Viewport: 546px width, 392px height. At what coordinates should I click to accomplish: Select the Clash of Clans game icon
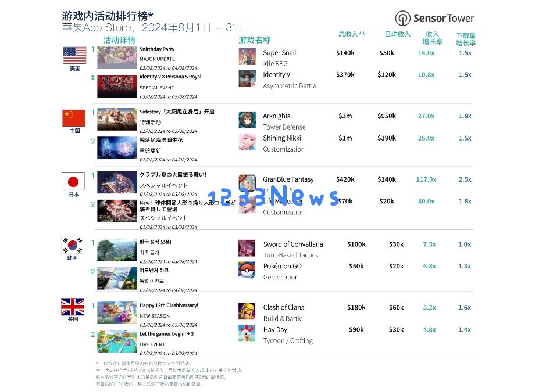pyautogui.click(x=247, y=311)
